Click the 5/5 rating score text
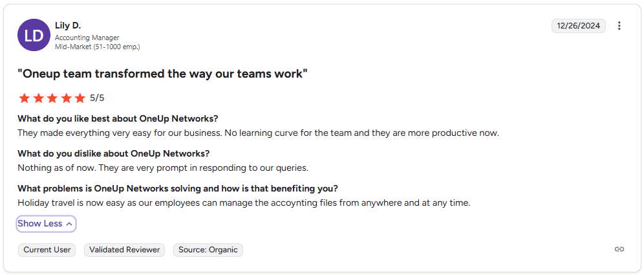The image size is (644, 275). pos(97,98)
